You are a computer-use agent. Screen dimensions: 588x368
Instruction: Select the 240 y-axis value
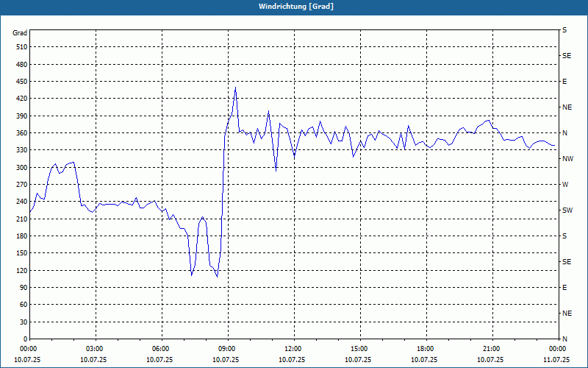pos(22,202)
